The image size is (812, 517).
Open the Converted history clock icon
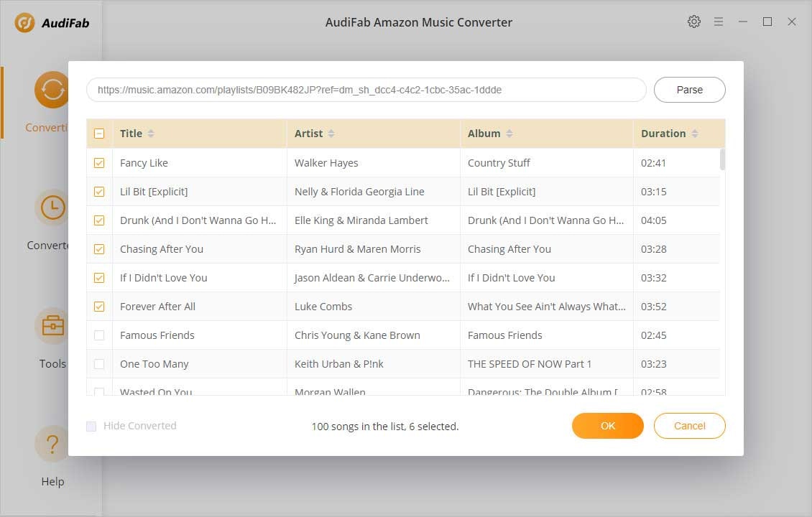tap(52, 208)
